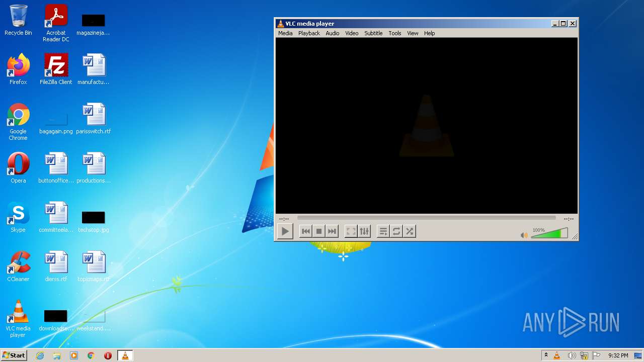Select the Opera desktop shortcut
The image size is (644, 362).
point(18,168)
